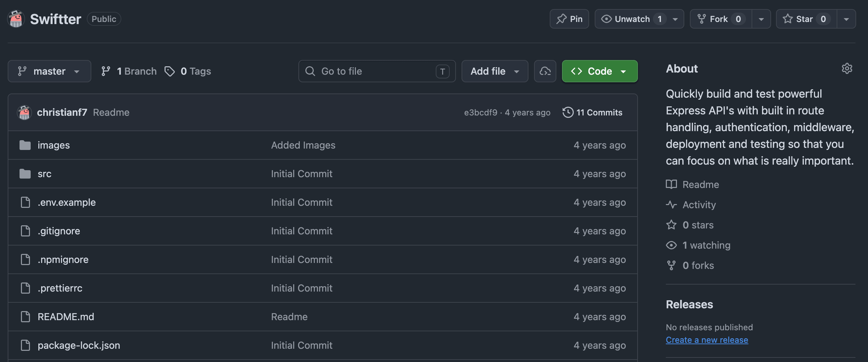The height and width of the screenshot is (362, 868).
Task: Click the images folder icon
Action: (25, 145)
